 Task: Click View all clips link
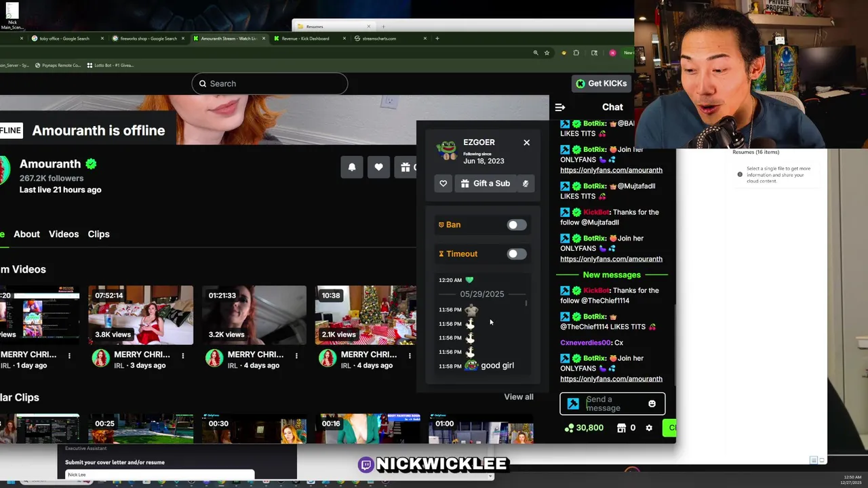[x=519, y=397]
